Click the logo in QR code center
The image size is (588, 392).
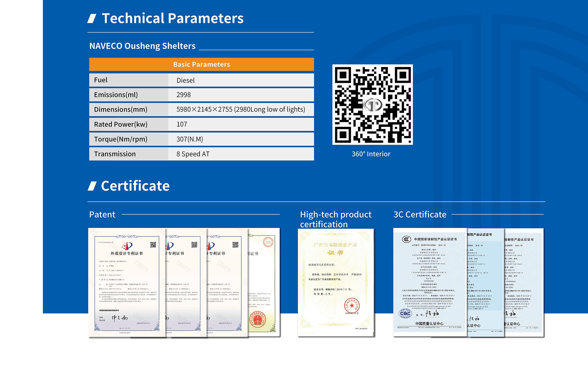(x=373, y=105)
